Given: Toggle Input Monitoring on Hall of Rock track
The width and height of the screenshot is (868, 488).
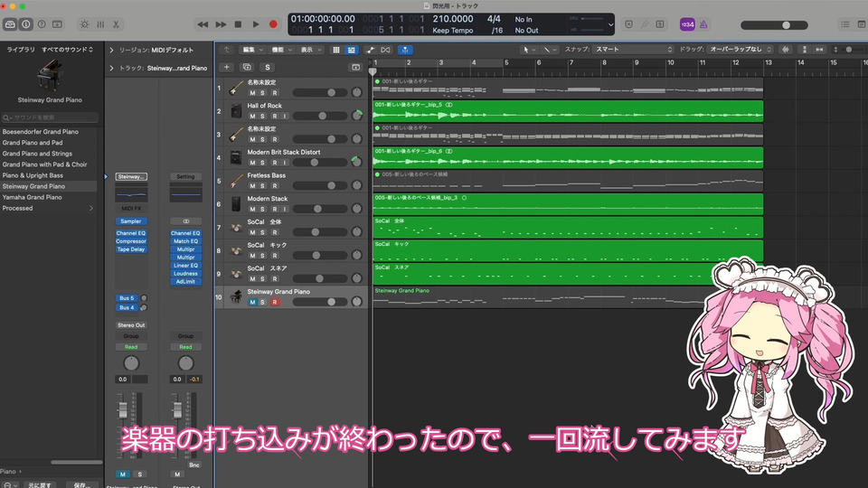Looking at the screenshot, I should 285,117.
